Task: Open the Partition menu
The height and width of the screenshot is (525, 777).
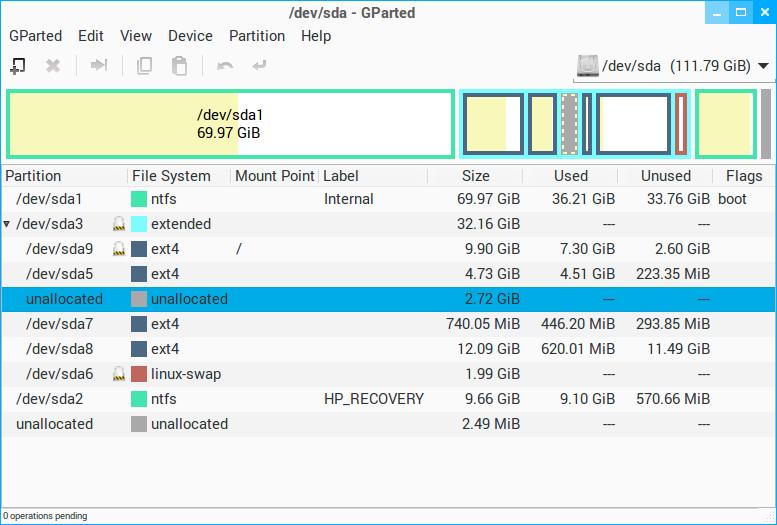Action: coord(257,36)
